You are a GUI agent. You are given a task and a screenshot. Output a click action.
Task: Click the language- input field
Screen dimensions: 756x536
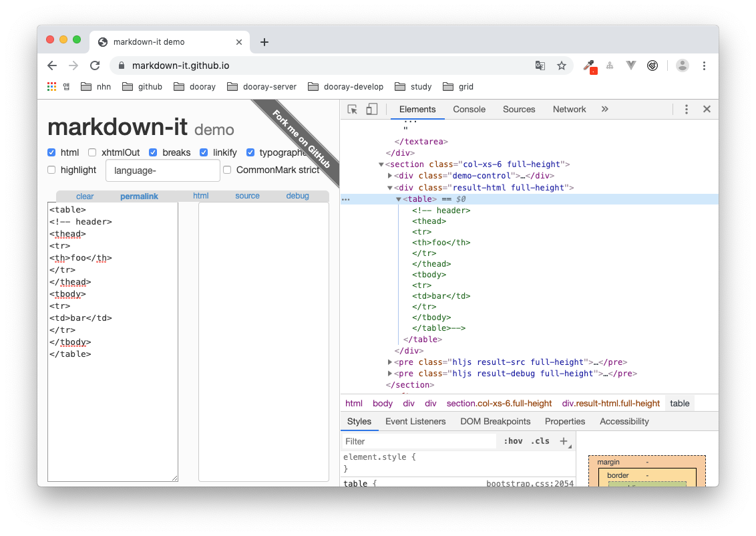point(162,170)
